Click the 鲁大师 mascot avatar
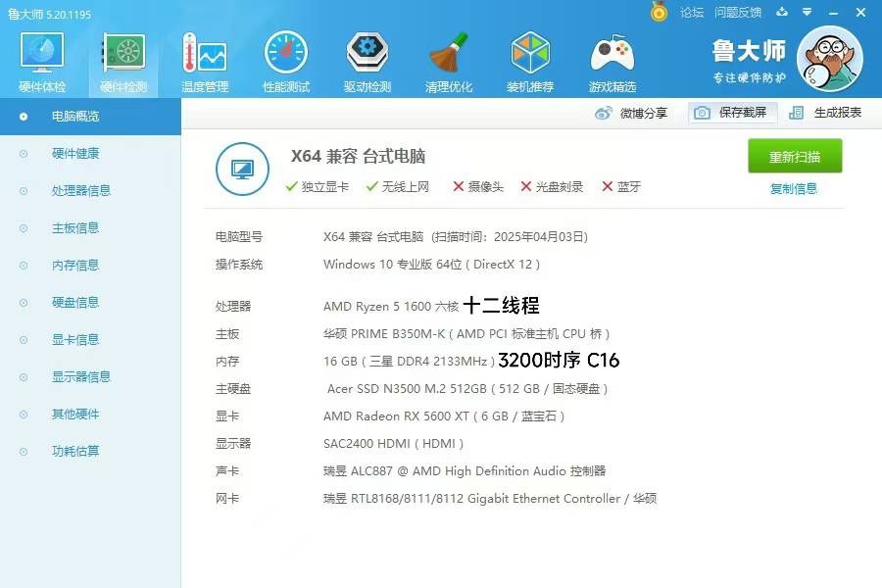 830,59
